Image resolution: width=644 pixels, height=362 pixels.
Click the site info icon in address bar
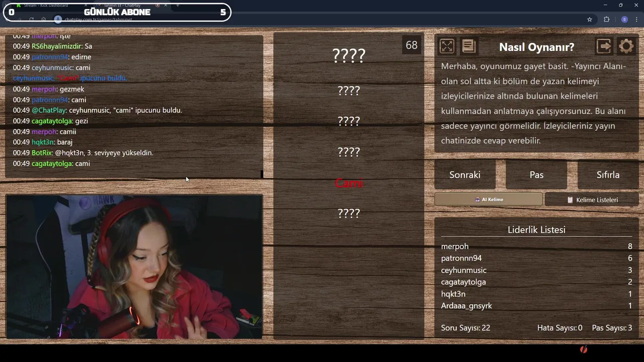58,19
